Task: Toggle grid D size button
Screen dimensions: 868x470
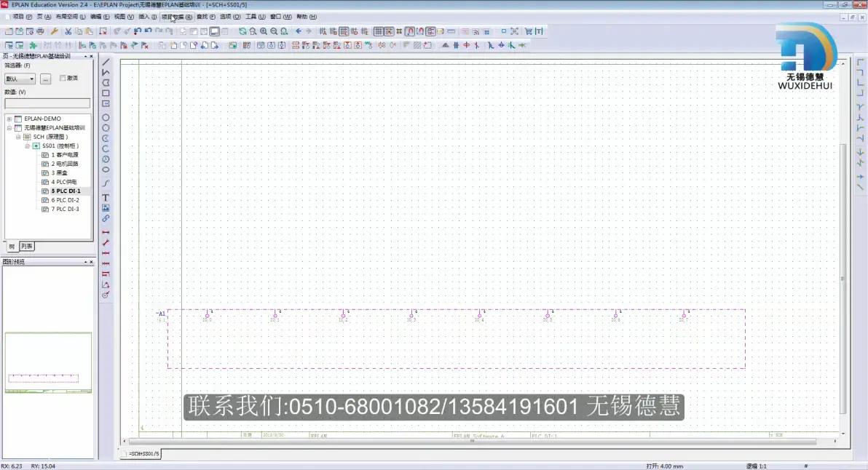Action: point(355,31)
